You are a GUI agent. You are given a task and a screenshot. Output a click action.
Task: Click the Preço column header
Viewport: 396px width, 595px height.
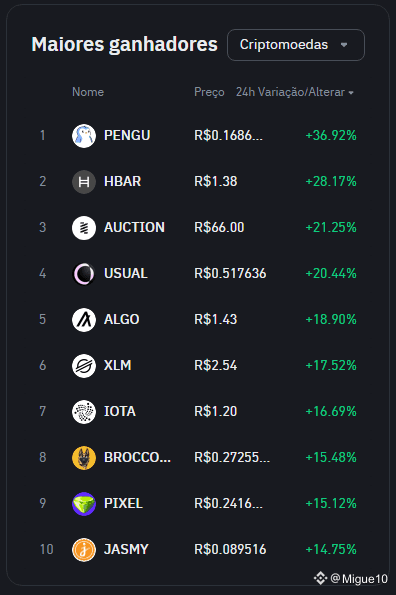(x=209, y=92)
